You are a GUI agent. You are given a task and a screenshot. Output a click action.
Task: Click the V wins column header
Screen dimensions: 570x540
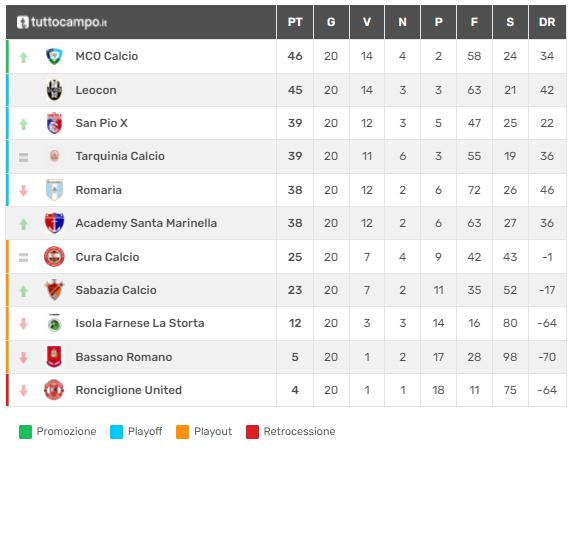coord(366,22)
